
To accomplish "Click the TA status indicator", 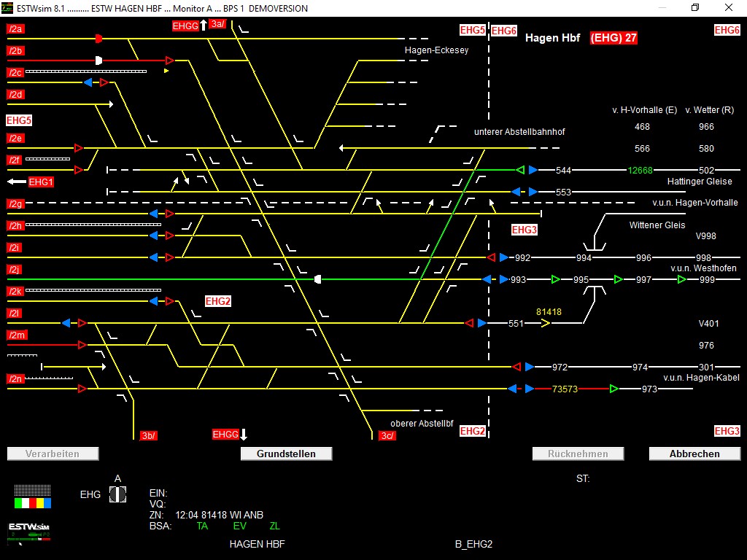I will 203,526.
